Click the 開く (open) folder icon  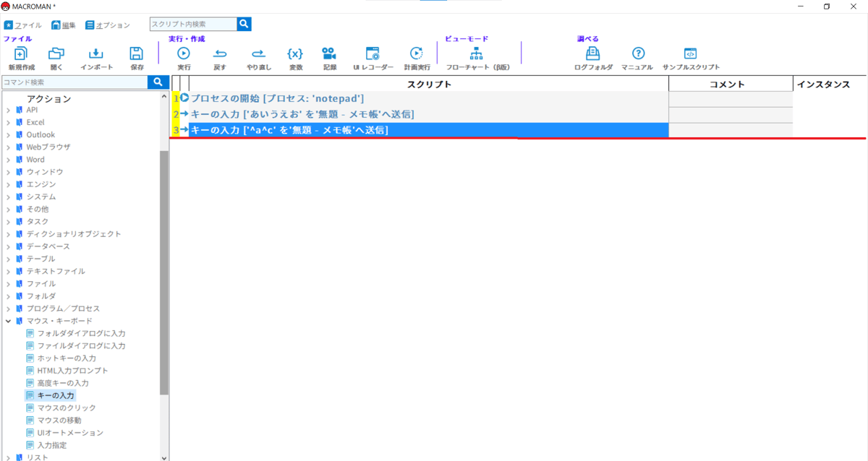click(x=56, y=54)
